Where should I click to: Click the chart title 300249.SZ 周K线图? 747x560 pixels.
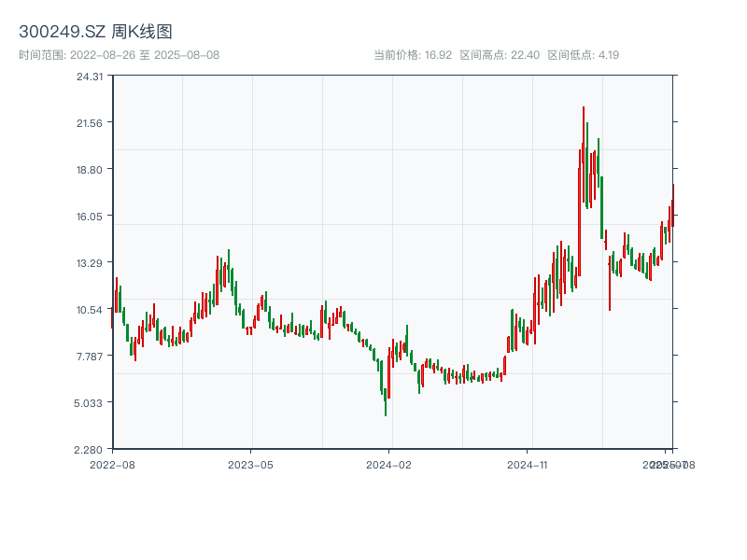95,33
